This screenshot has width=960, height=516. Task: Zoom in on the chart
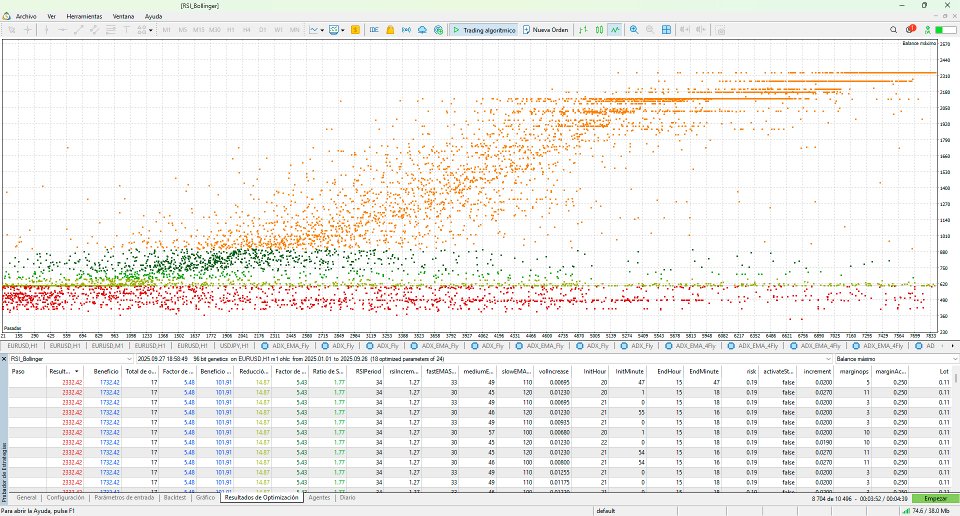tap(634, 30)
